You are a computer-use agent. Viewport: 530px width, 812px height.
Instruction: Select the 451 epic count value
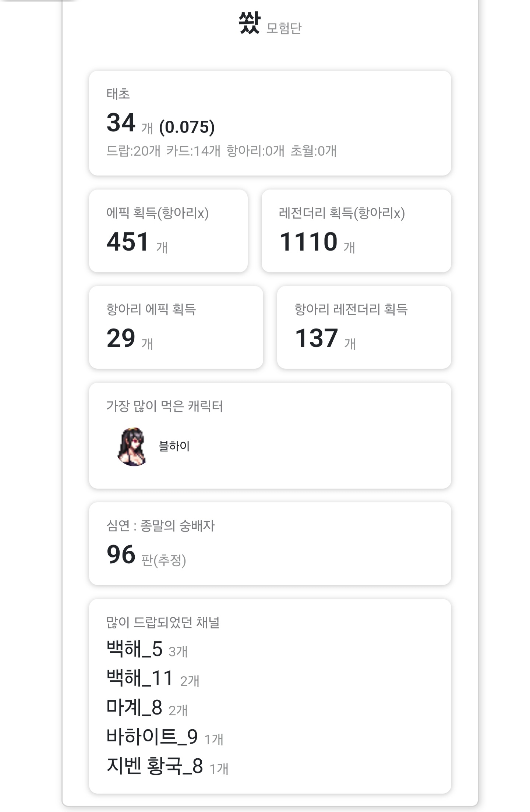[x=128, y=242]
